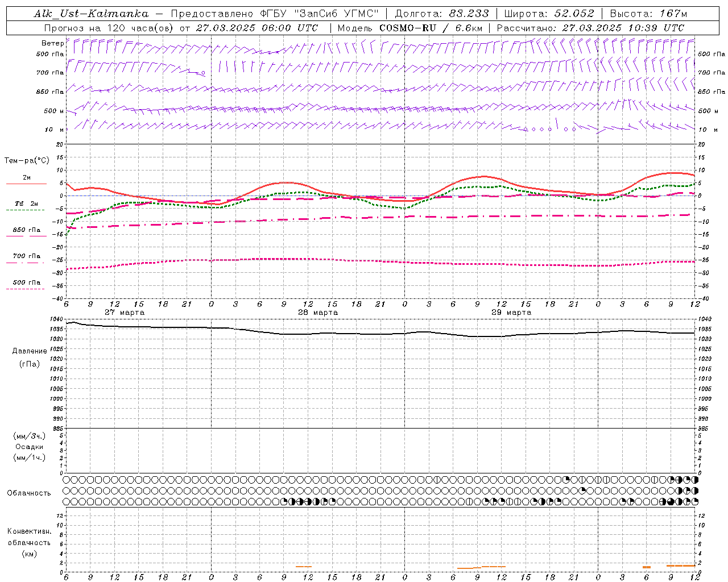Click the 'Осадки' precipitation label
This screenshot has height=582, width=728.
click(x=30, y=447)
